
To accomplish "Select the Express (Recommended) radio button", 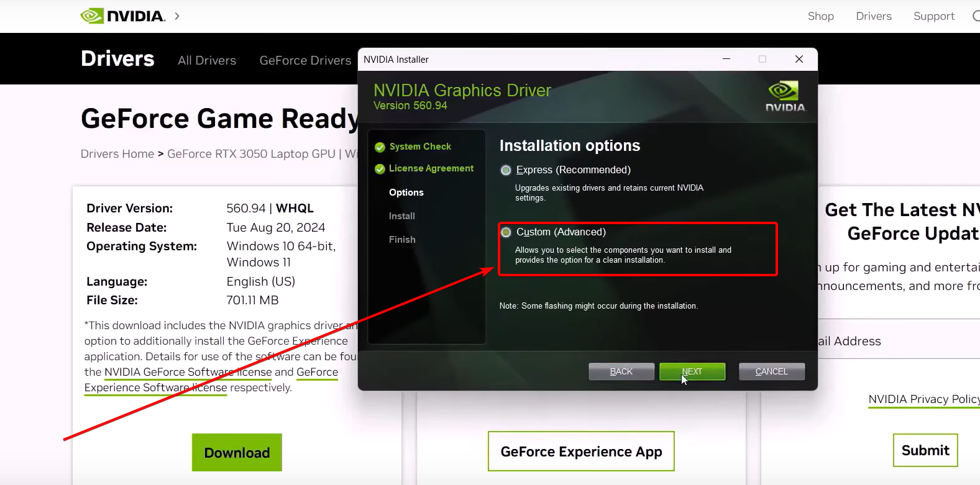I will click(506, 170).
